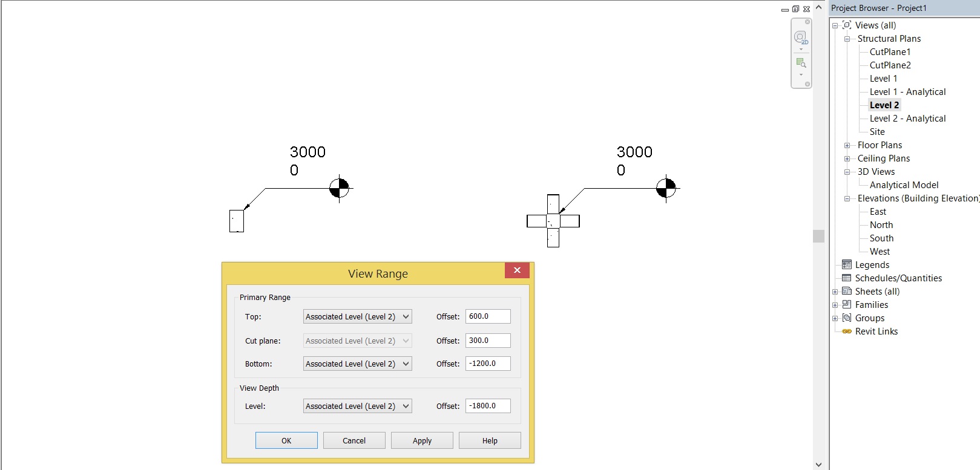Click the Sheets (all) icon
Screen dimensions: 980x470
[x=847, y=292]
